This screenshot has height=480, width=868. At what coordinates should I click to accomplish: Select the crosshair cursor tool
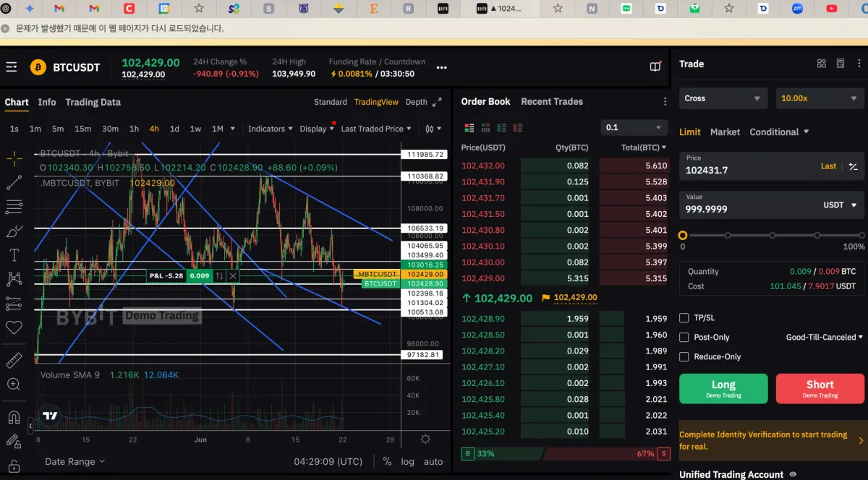coord(14,158)
